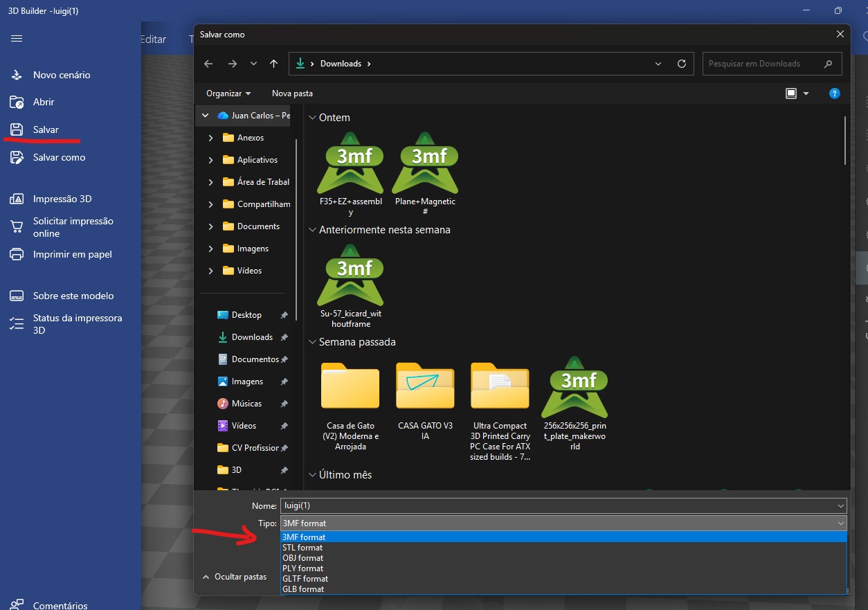Select the 256x256x256_print_plate_makerworld file
Screen dimensions: 868x610
pyautogui.click(x=575, y=404)
